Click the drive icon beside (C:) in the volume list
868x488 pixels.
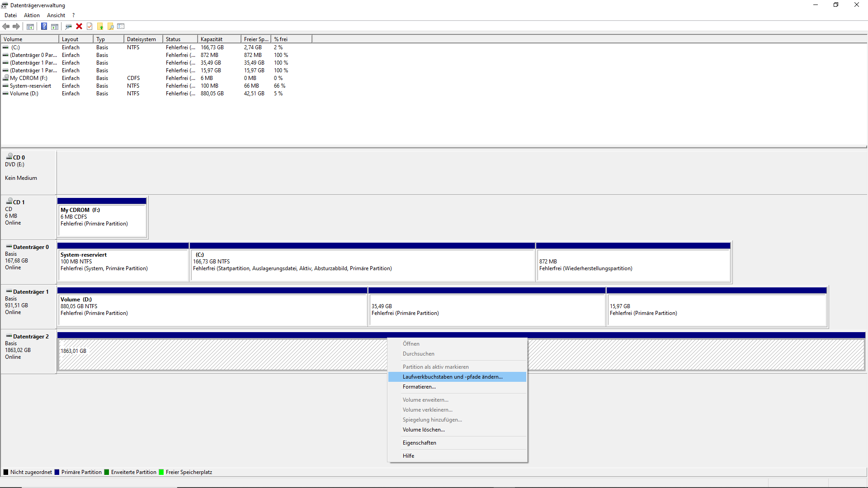click(x=5, y=47)
